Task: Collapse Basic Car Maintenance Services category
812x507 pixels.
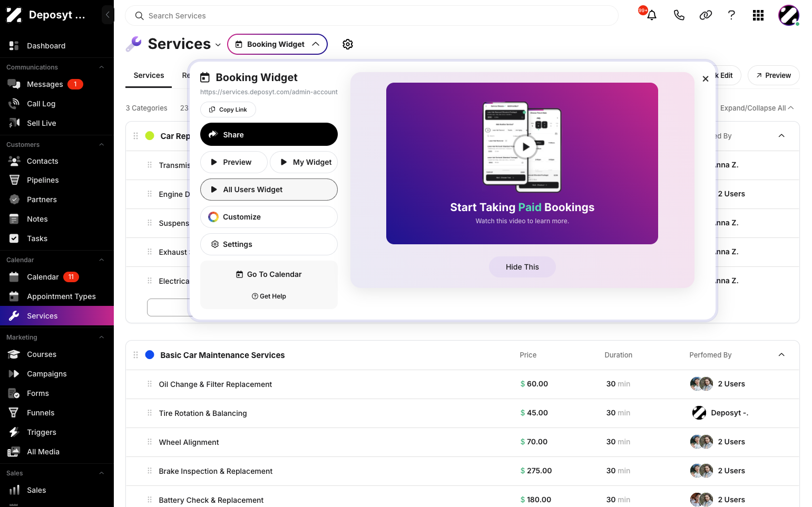Action: pyautogui.click(x=781, y=355)
